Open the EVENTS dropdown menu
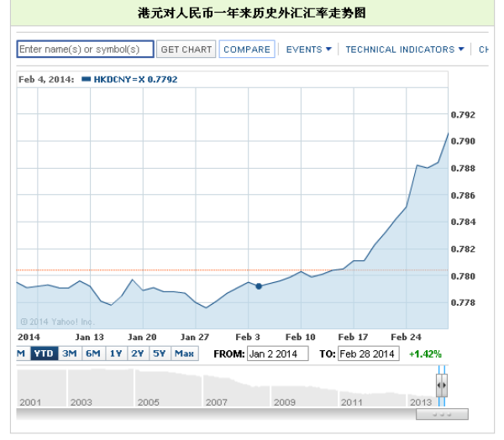The width and height of the screenshot is (504, 440). [308, 50]
